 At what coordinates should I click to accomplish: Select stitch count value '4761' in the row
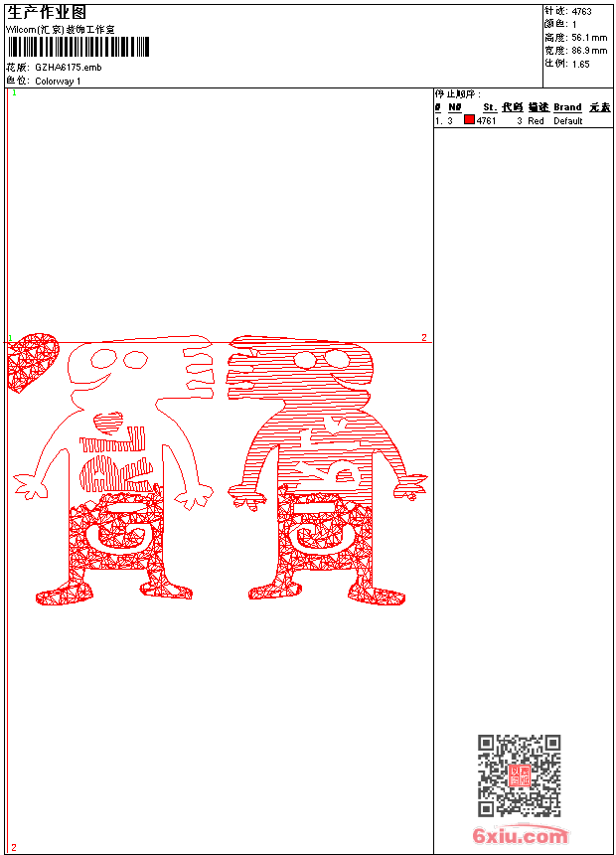(x=486, y=121)
